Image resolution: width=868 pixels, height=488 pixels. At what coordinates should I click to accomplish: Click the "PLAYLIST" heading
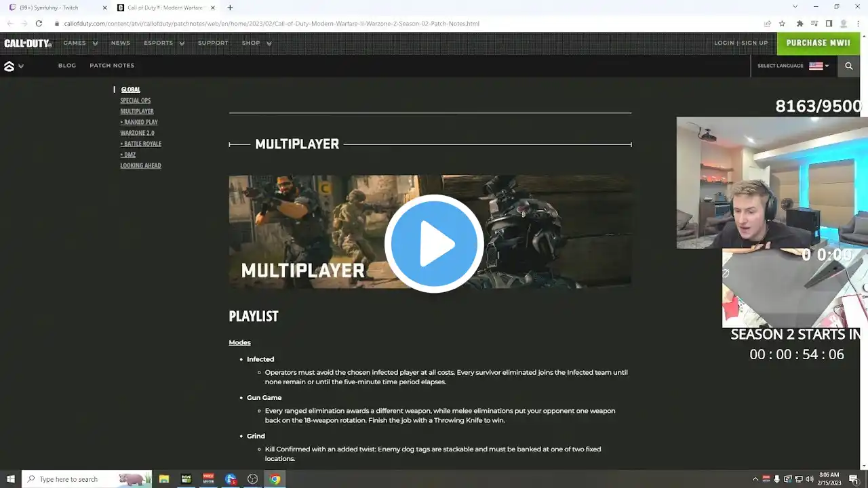(x=254, y=317)
